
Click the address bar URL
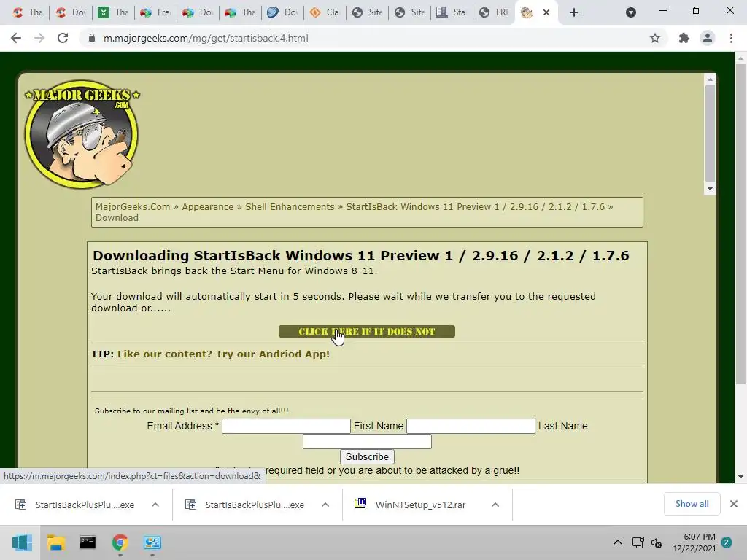[206, 38]
